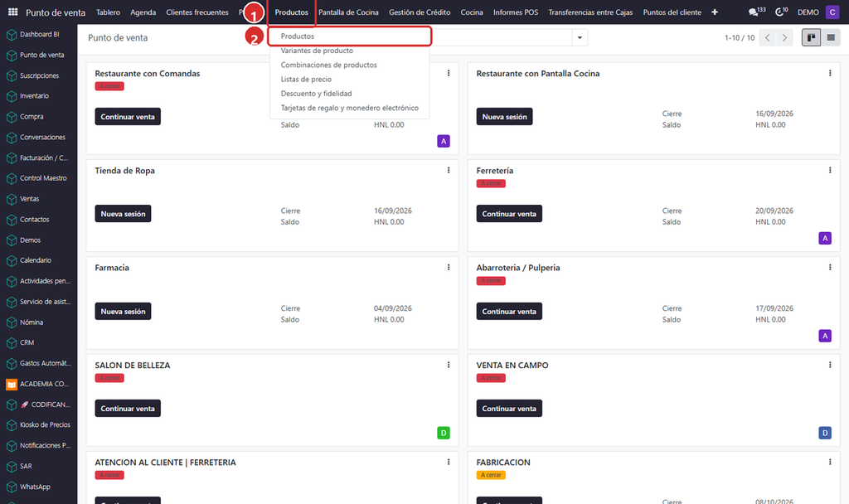Click Continuar venta on Restaurante con Comandas
The height and width of the screenshot is (504, 849).
128,116
